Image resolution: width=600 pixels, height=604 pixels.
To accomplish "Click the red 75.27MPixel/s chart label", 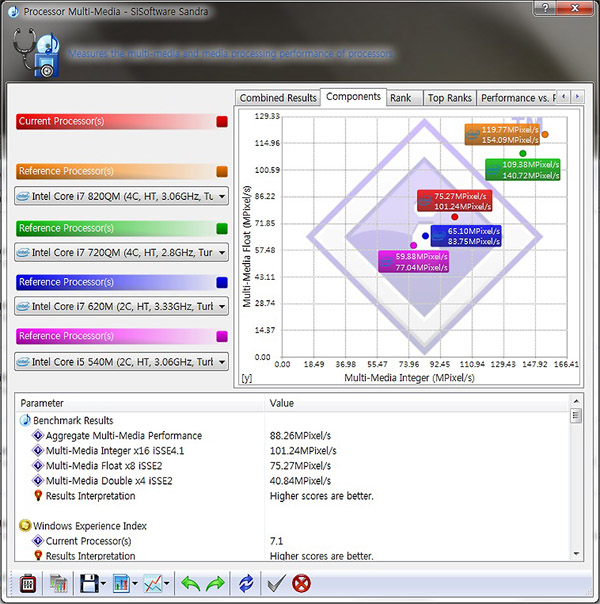I will [x=454, y=201].
